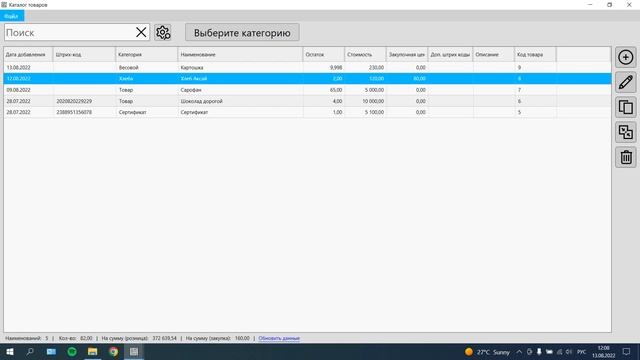Copy the selected product using the duplicate icon
Viewport: 640px width, 360px height.
pos(625,107)
